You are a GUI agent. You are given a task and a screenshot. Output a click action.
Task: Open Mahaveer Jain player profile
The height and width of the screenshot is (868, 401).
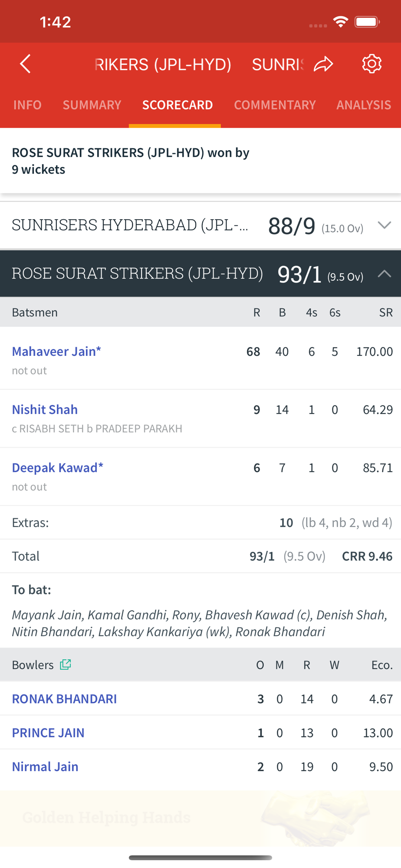pyautogui.click(x=56, y=351)
